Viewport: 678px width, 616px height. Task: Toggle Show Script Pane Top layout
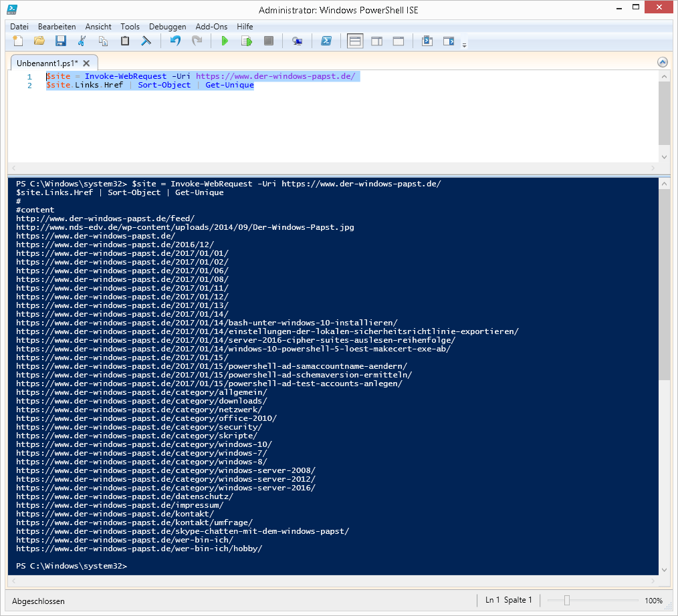pyautogui.click(x=355, y=41)
